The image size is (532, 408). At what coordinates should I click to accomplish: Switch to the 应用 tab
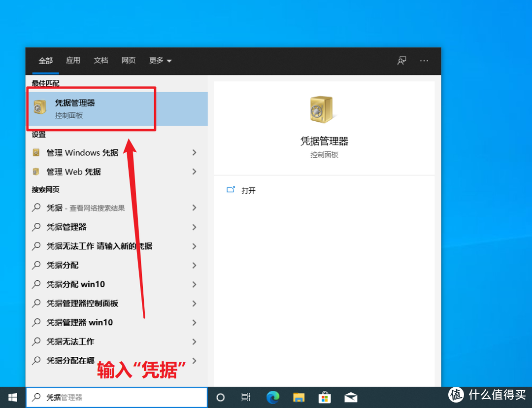pos(73,61)
